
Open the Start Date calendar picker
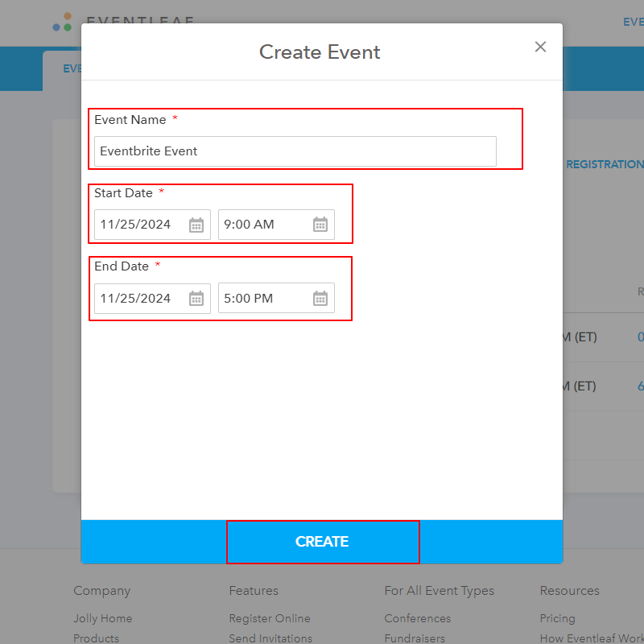pos(196,225)
